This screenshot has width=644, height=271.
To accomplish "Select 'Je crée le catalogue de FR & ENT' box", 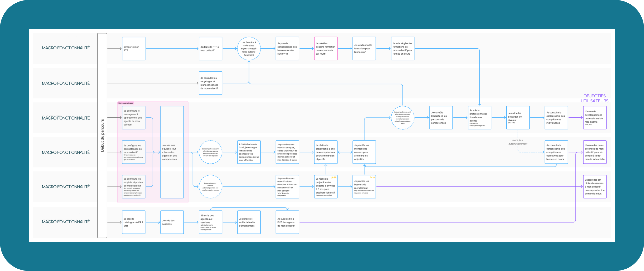I will 134,222.
